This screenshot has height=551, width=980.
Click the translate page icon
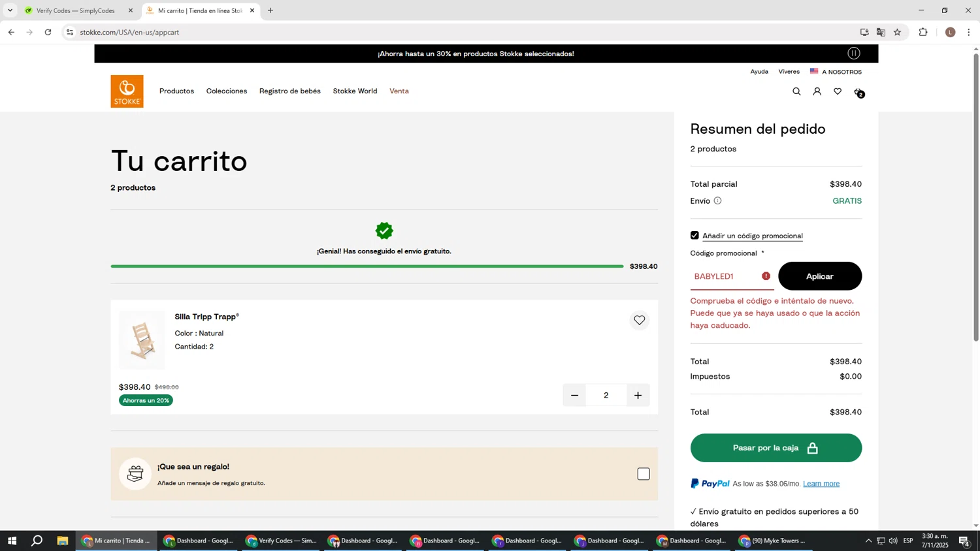click(x=881, y=32)
